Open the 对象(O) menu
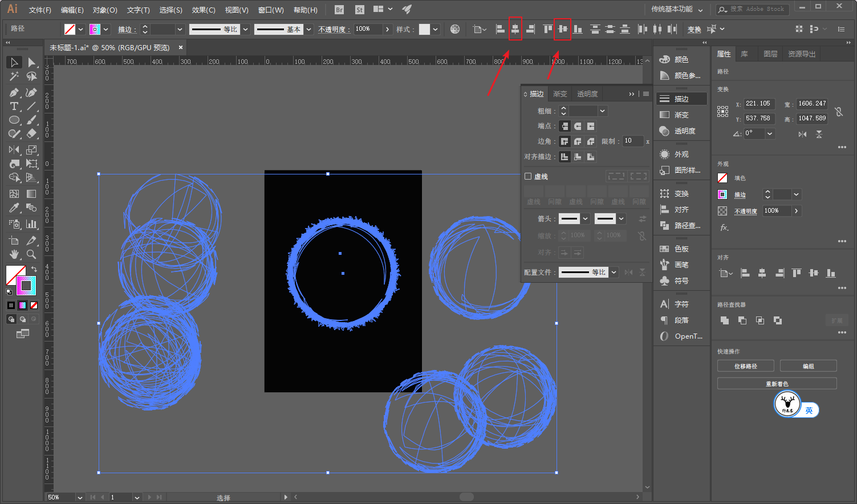857x504 pixels. pyautogui.click(x=105, y=10)
